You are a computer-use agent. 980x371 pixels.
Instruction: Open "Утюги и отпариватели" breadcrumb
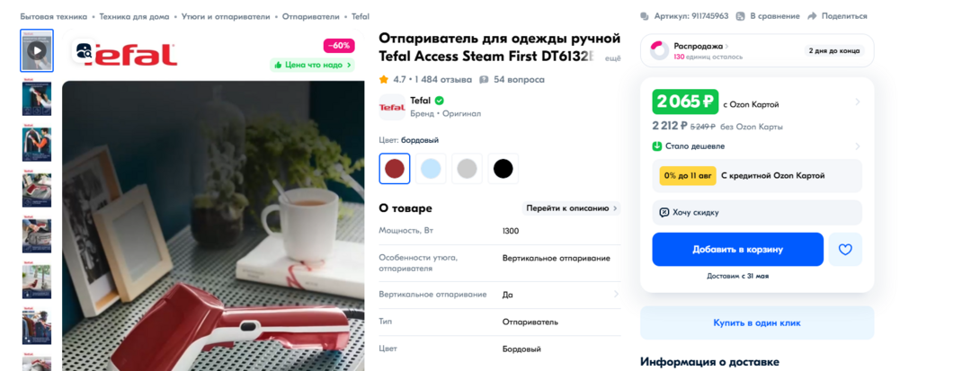pos(226,17)
